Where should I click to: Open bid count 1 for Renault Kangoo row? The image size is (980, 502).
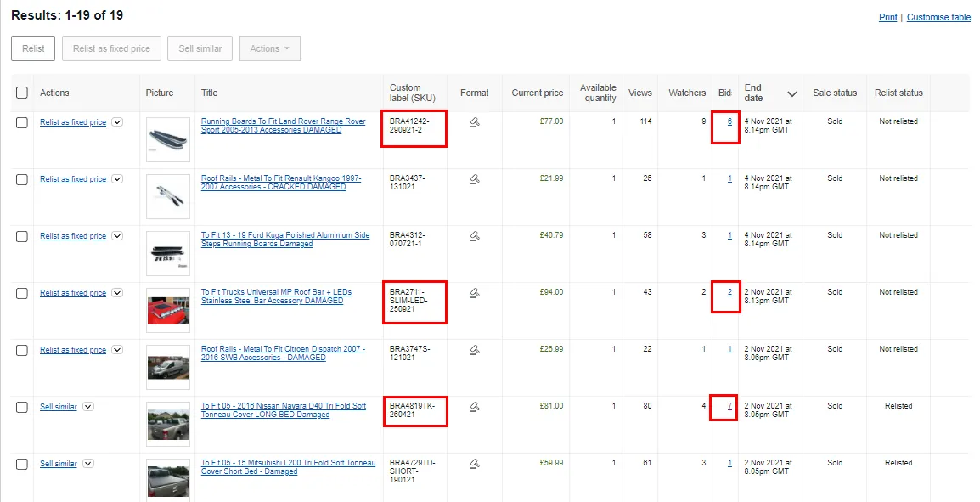coord(729,178)
